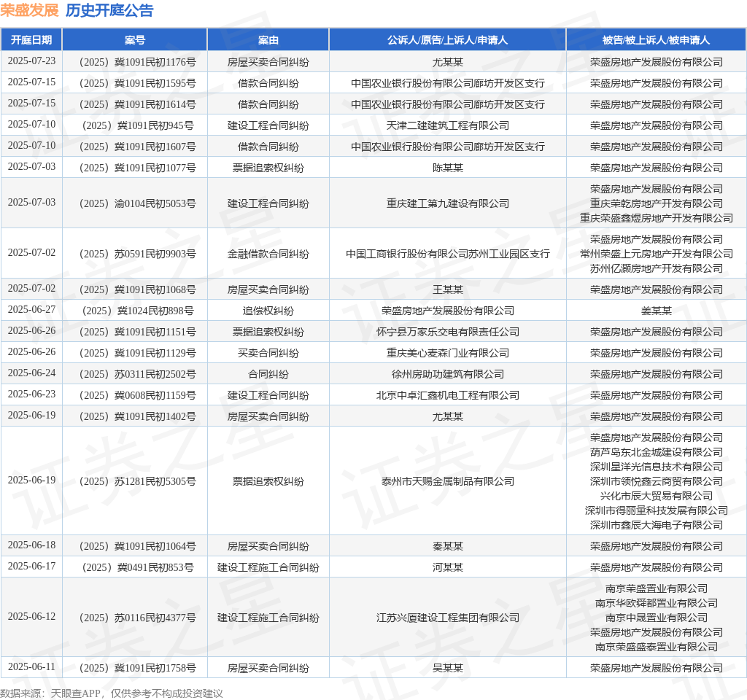Click case number 苏1281民初5305号
Image resolution: width=747 pixels, height=700 pixels.
[155, 481]
